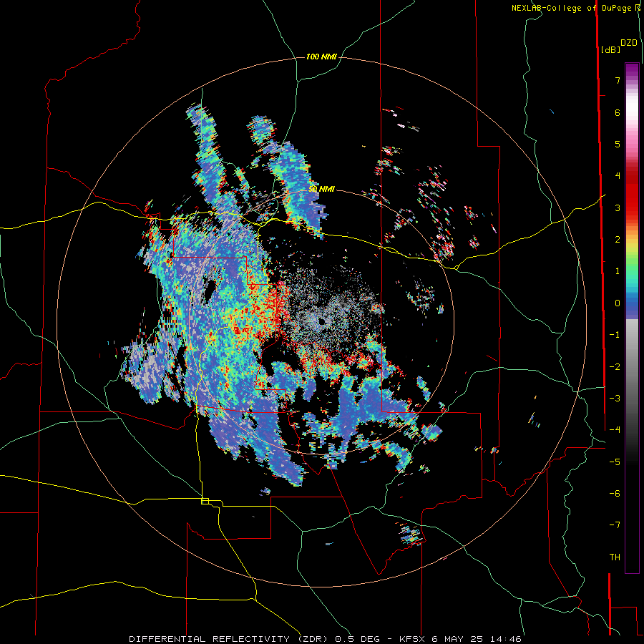This screenshot has height=644, width=644.
Task: Click the -5 dB value on color scale
Action: tap(615, 462)
